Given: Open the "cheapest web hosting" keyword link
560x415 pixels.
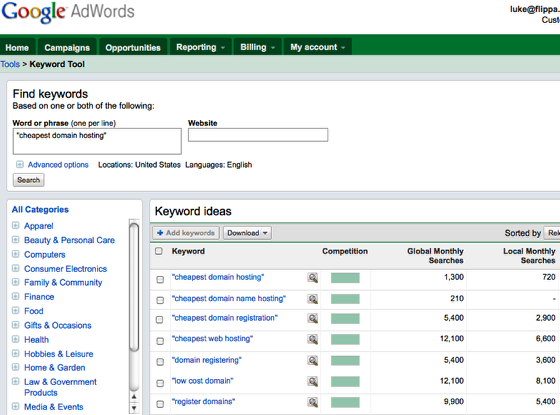Looking at the screenshot, I should (212, 339).
